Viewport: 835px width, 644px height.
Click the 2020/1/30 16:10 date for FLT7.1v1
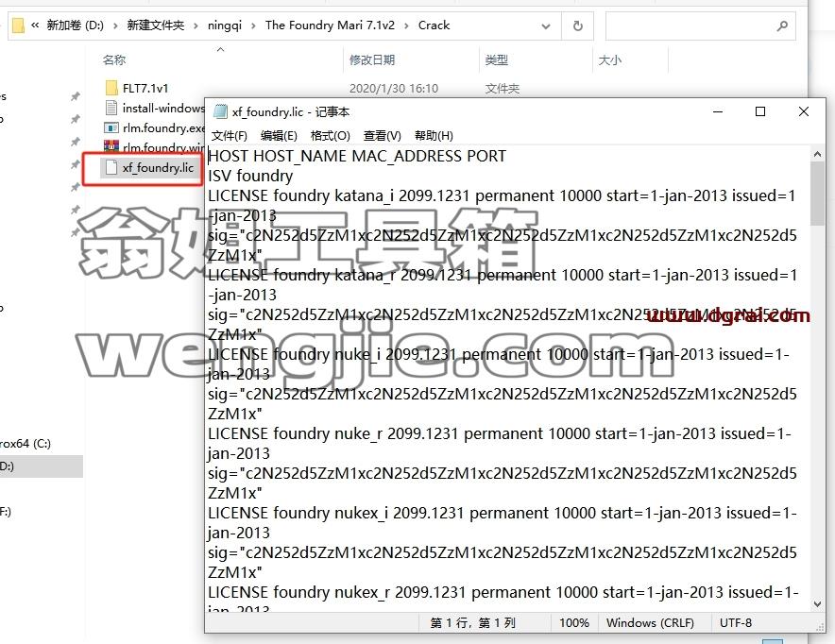[x=394, y=89]
